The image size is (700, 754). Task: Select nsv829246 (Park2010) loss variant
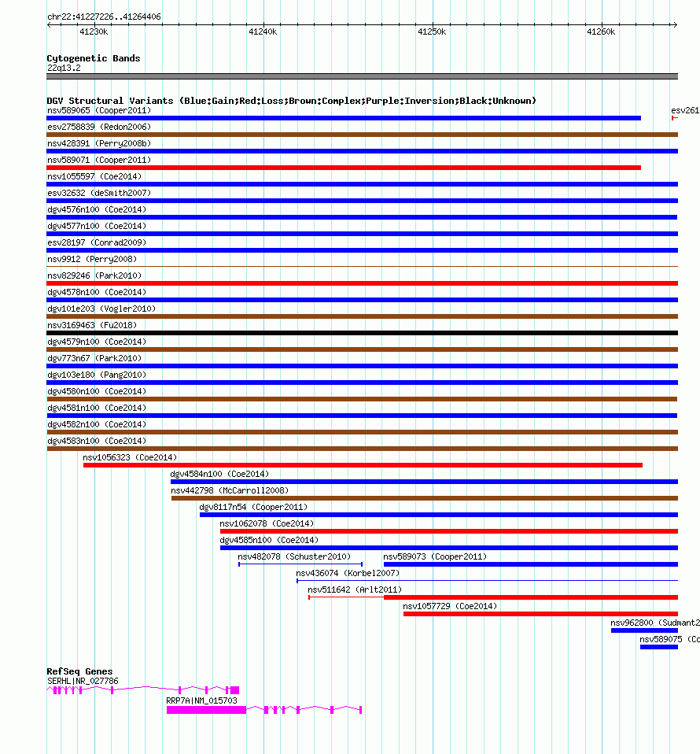[363, 283]
